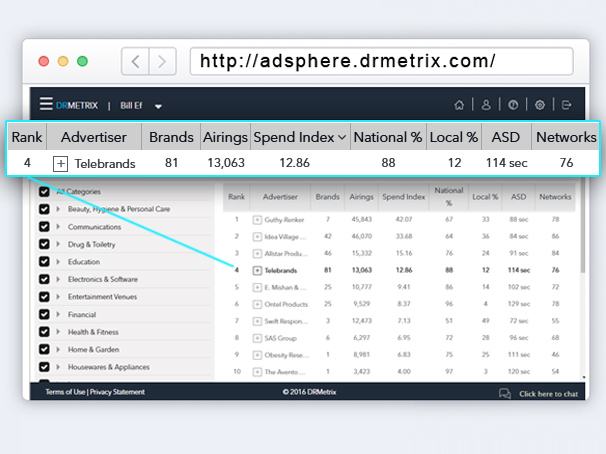Expand Beauty, Hygiene & Personal Care category
This screenshot has width=606, height=454.
pyautogui.click(x=58, y=209)
